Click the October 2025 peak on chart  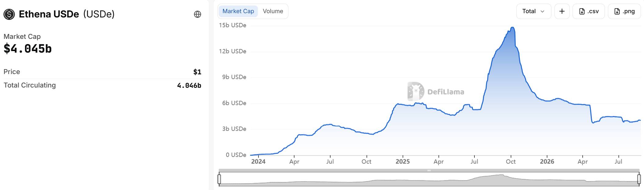point(512,28)
